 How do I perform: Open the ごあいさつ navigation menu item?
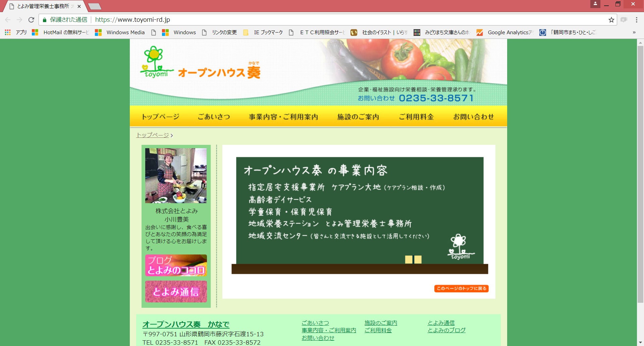click(214, 117)
